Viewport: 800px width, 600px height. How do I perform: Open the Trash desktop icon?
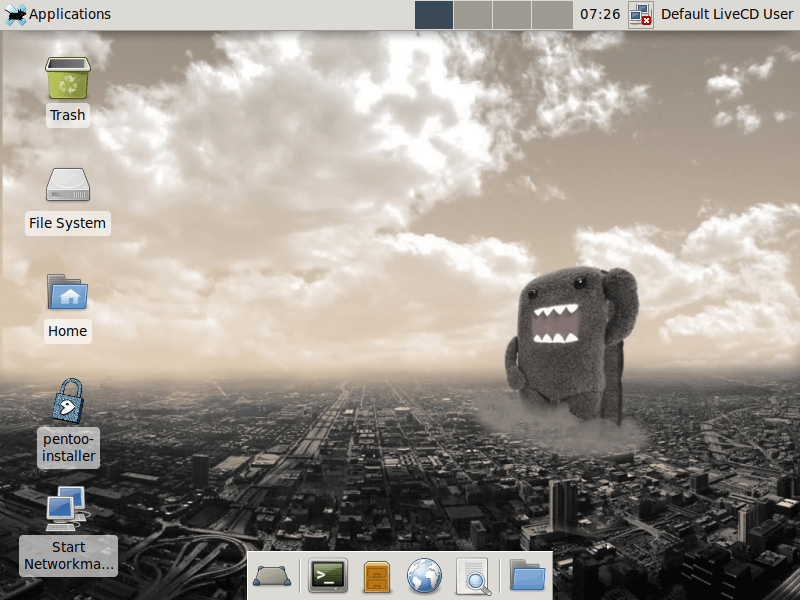pos(68,78)
